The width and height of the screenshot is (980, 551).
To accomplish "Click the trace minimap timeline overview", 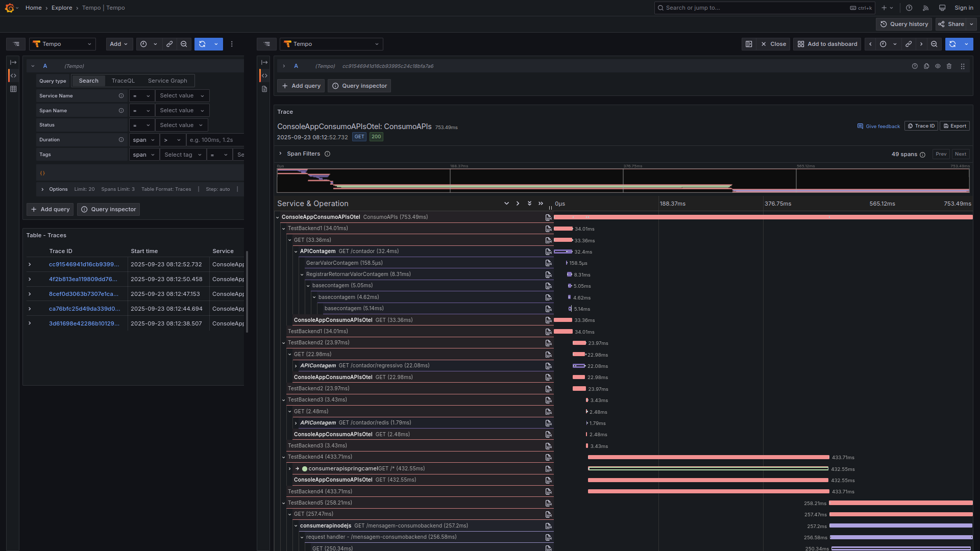I will 623,181.
